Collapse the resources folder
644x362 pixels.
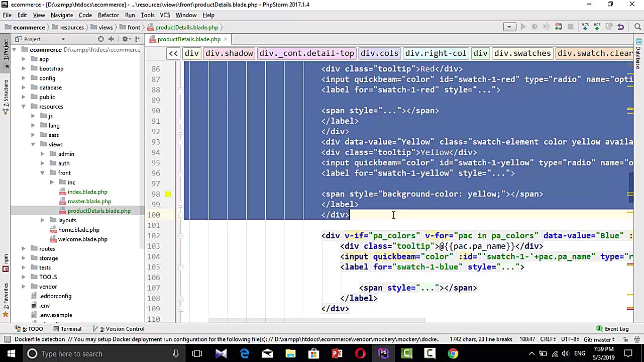(23, 107)
